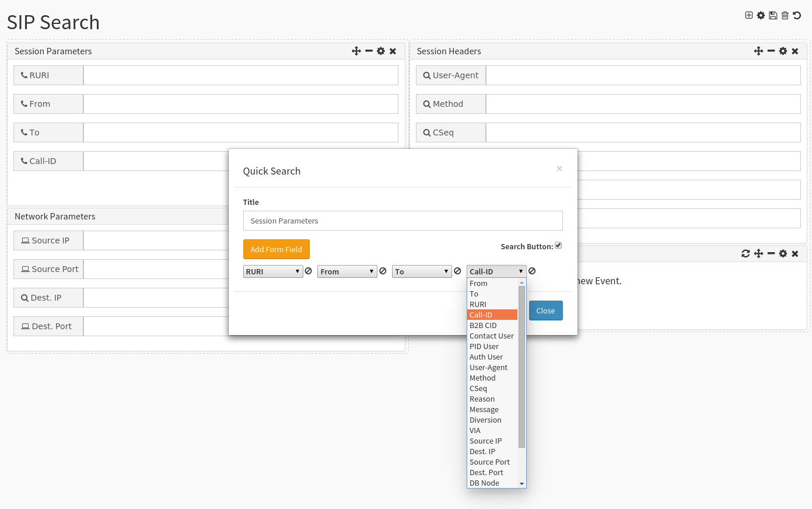Toggle the Search Button checkbox
Viewport: 812px width, 509px height.
558,245
